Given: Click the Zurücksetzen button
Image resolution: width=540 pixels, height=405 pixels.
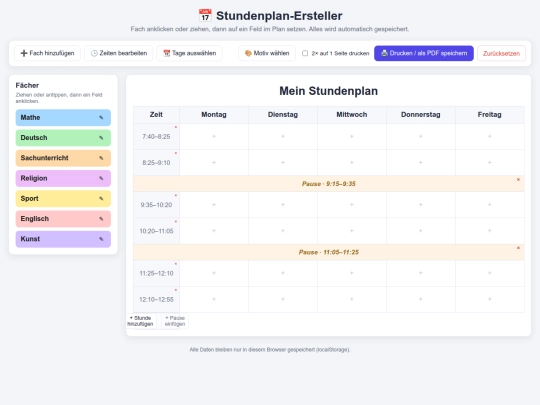Looking at the screenshot, I should coord(501,53).
